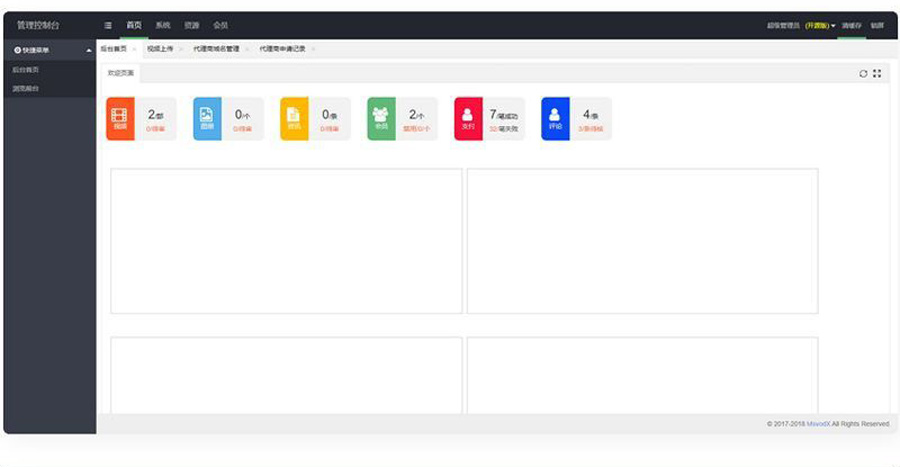Click the 清缓存 button in the header
Image resolution: width=900 pixels, height=467 pixels.
point(851,25)
